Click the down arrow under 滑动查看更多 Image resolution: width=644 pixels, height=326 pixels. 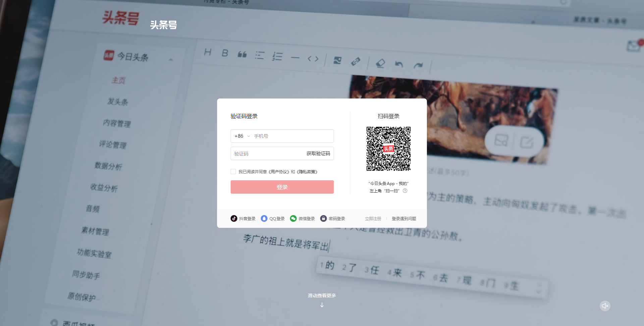(x=322, y=305)
